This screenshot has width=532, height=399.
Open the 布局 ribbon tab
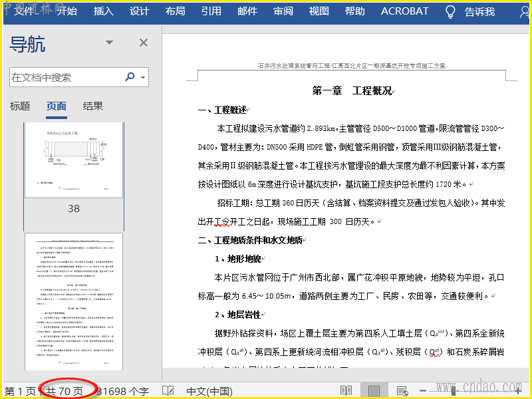176,11
